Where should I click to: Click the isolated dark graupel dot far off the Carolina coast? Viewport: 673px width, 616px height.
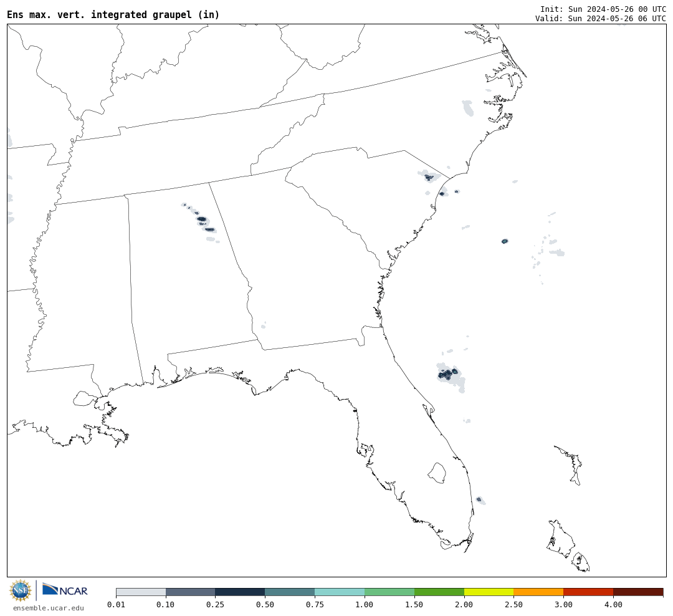click(x=505, y=241)
